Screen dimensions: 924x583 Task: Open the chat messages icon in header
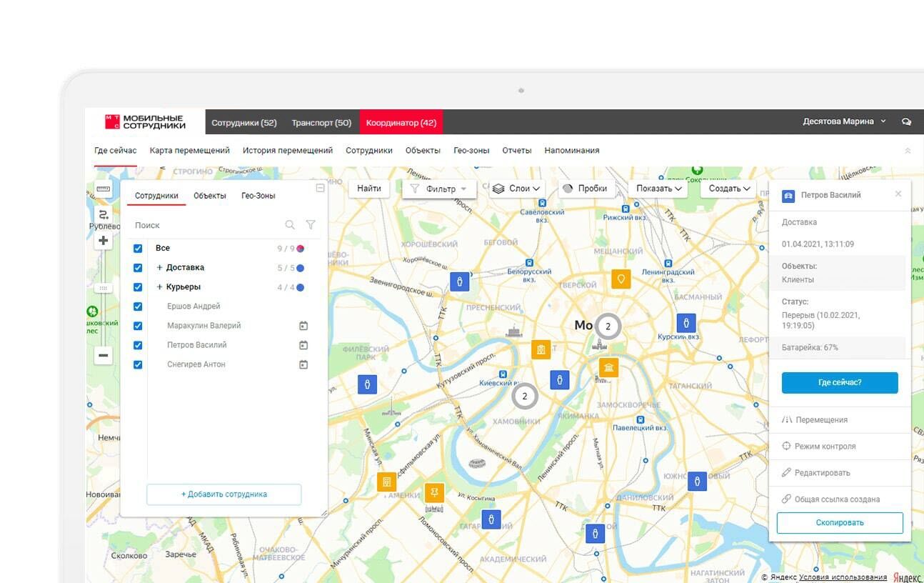click(x=906, y=121)
